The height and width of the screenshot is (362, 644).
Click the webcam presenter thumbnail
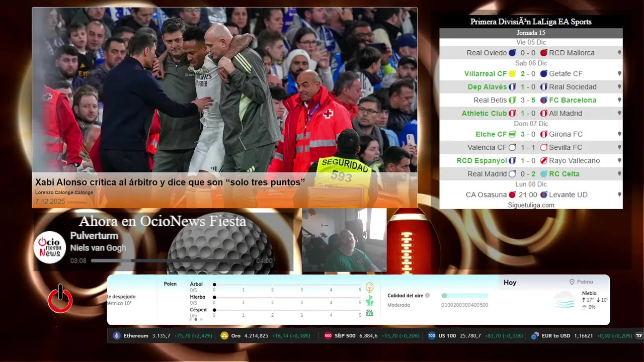click(x=344, y=240)
